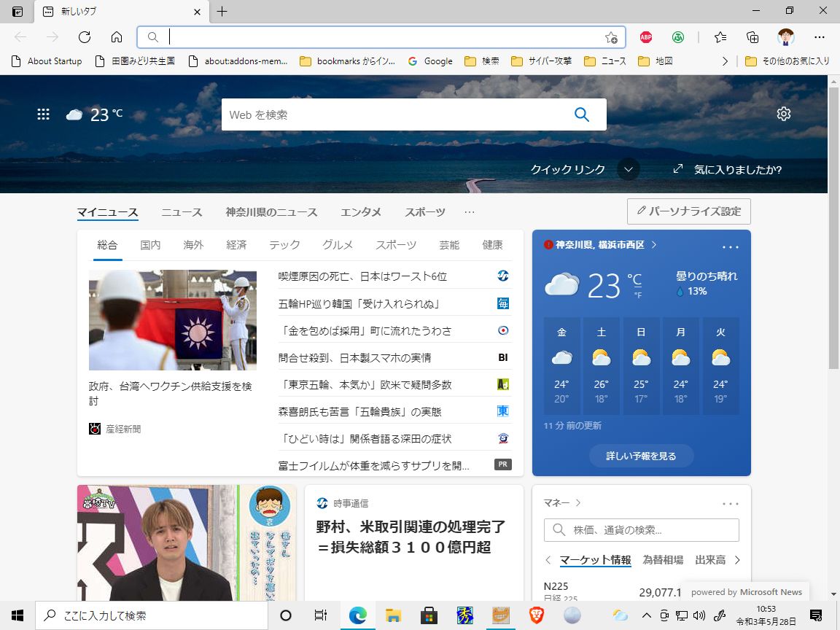
Task: Click 詳しい予報を見る button
Action: [641, 456]
